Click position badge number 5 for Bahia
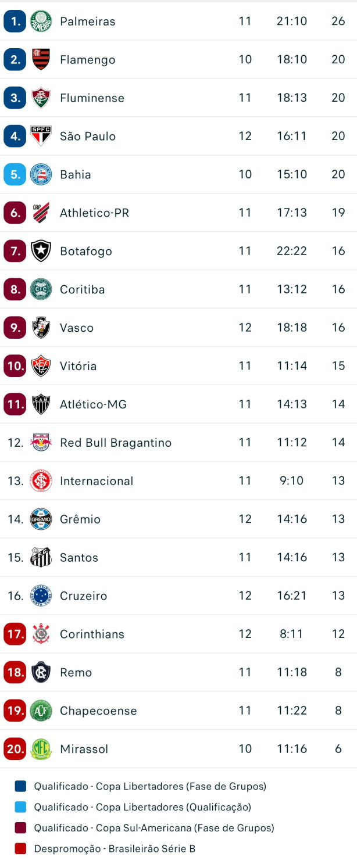Viewport: 357px width, 868px height. pyautogui.click(x=15, y=175)
